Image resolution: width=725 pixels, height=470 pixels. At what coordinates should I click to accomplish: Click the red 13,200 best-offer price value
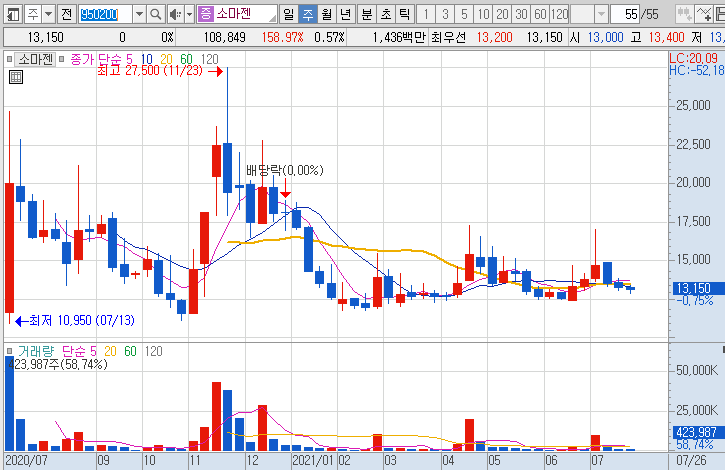(494, 37)
